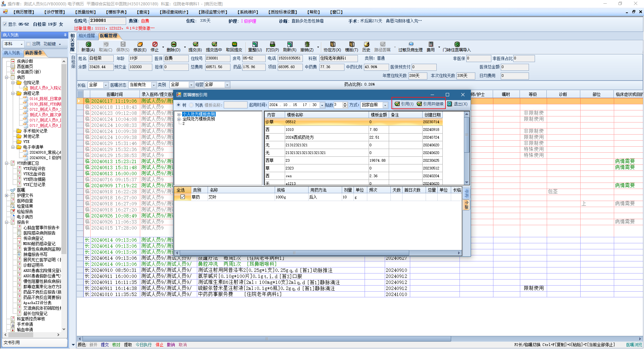The image size is (644, 349).
Task: Click the 打印(P) print icon
Action: [x=272, y=45]
